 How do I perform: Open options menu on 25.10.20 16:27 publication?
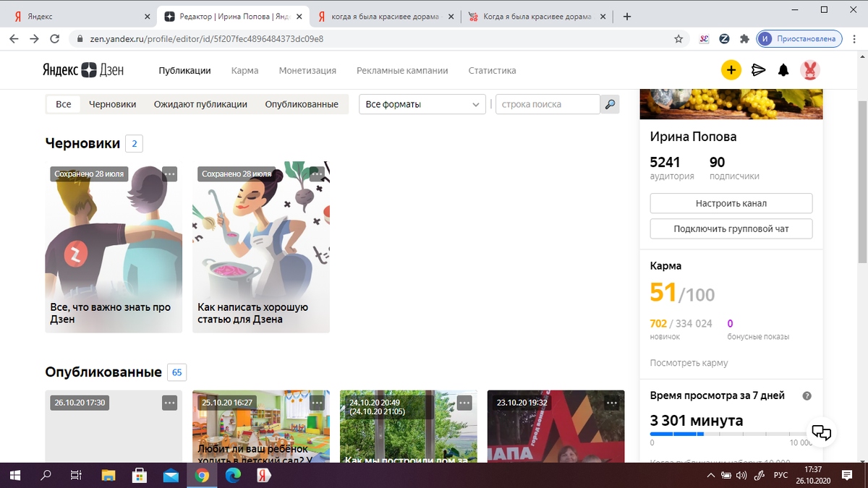coord(317,403)
